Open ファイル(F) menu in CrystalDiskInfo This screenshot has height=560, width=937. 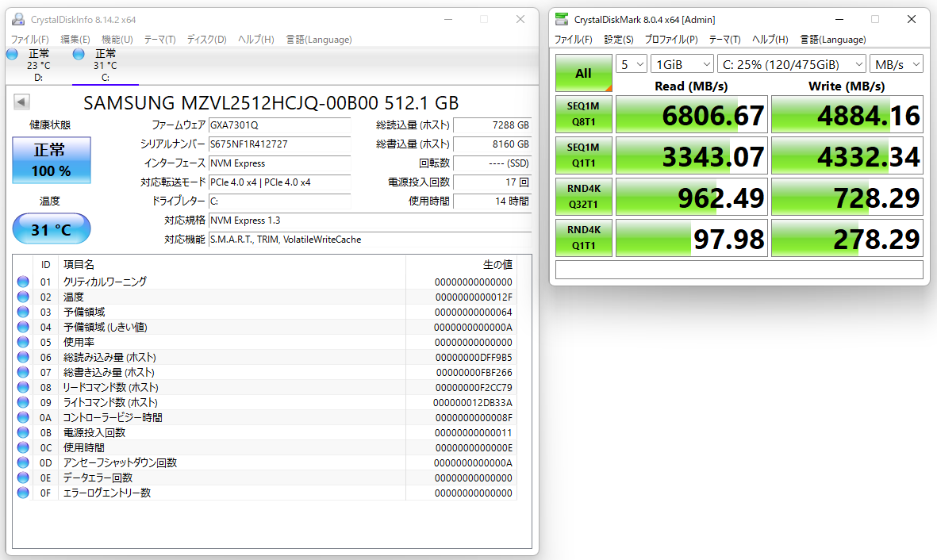[x=30, y=40]
